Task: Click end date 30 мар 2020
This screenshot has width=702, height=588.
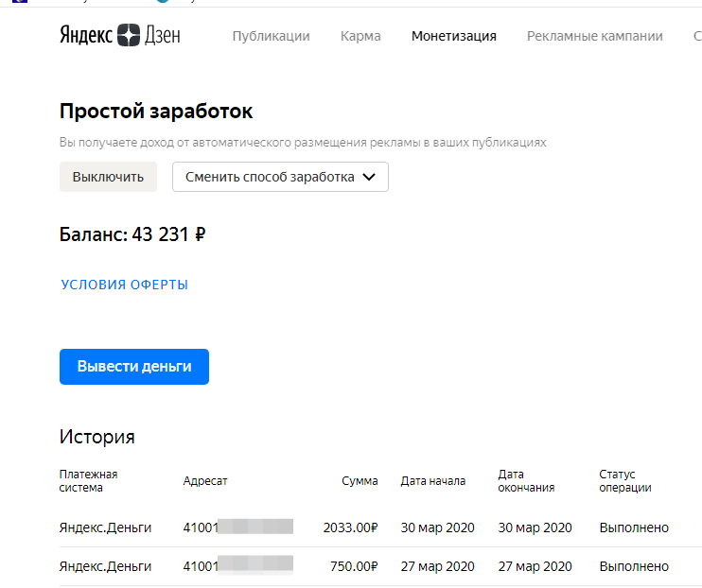Action: 535,527
